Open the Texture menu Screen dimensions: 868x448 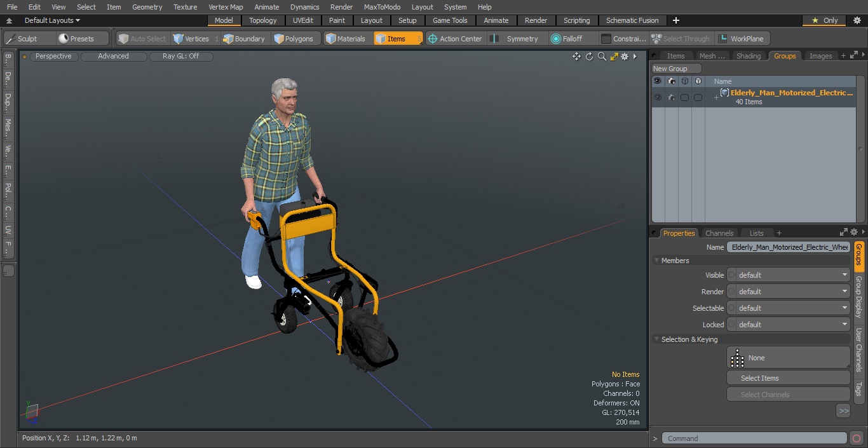[x=185, y=7]
